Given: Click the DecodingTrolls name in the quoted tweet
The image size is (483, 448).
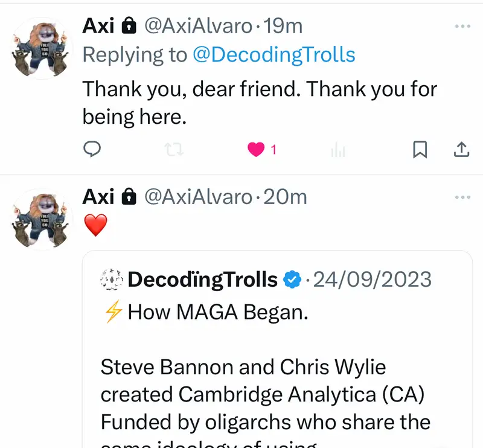Looking at the screenshot, I should pos(203,280).
